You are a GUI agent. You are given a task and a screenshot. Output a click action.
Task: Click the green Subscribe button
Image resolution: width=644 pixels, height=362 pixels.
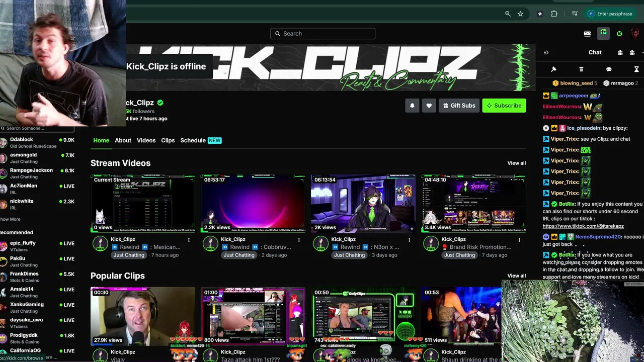click(504, 106)
